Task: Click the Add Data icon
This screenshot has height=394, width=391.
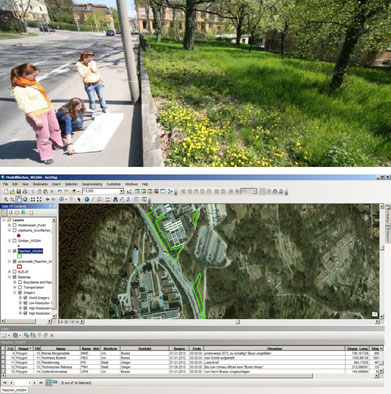Action: 75,191
